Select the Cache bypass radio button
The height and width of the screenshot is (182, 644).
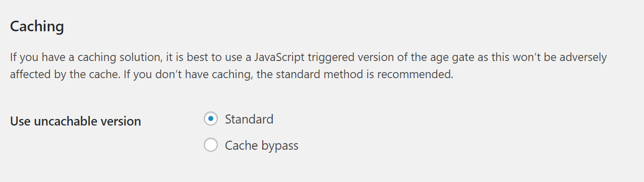point(211,145)
